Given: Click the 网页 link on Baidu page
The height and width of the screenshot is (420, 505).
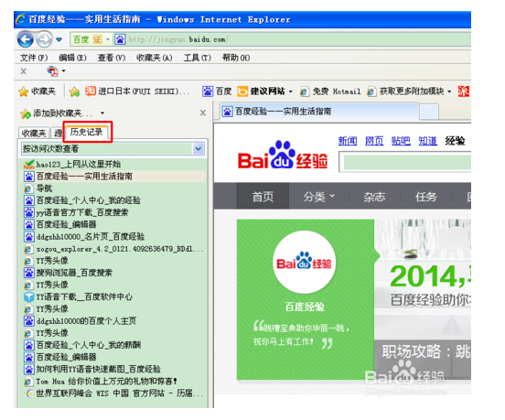Looking at the screenshot, I should pyautogui.click(x=374, y=141).
